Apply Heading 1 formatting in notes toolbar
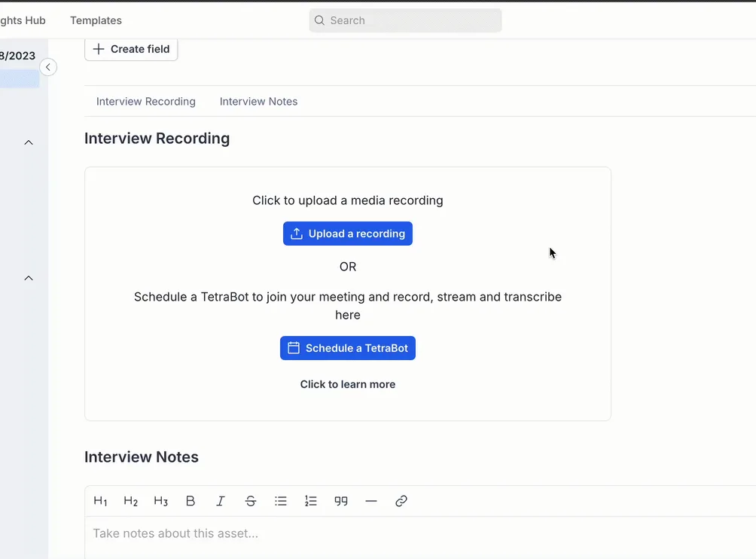Image resolution: width=756 pixels, height=559 pixels. point(100,501)
